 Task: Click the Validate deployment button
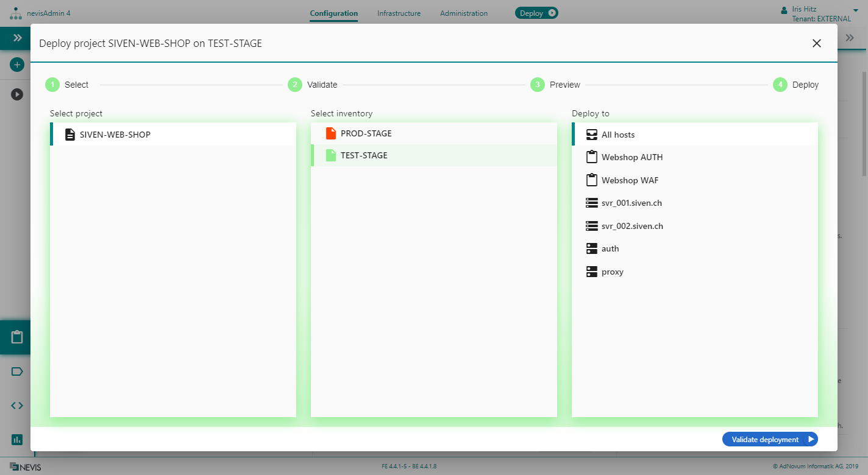click(770, 439)
